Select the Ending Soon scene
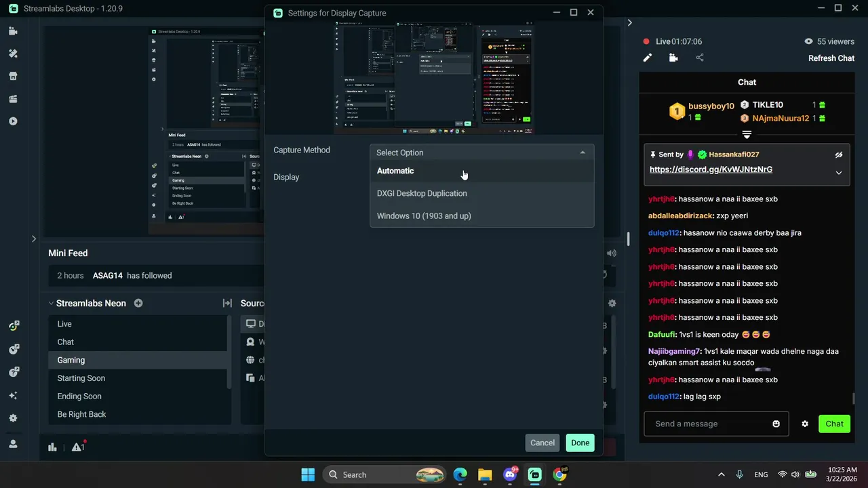Viewport: 868px width, 488px height. [x=138, y=396]
